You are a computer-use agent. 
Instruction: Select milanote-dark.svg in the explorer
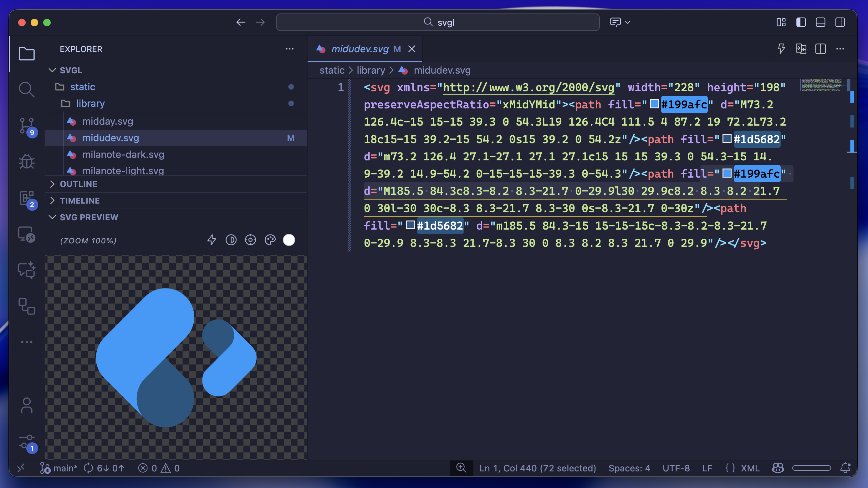click(x=123, y=154)
